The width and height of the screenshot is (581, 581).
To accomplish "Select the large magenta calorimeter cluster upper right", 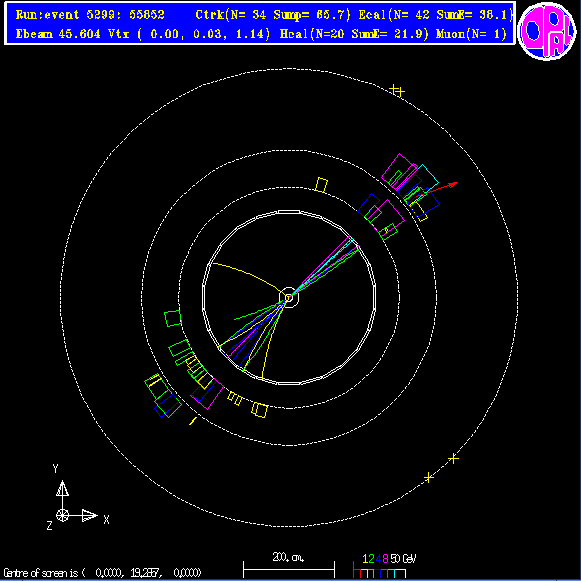I will click(399, 172).
